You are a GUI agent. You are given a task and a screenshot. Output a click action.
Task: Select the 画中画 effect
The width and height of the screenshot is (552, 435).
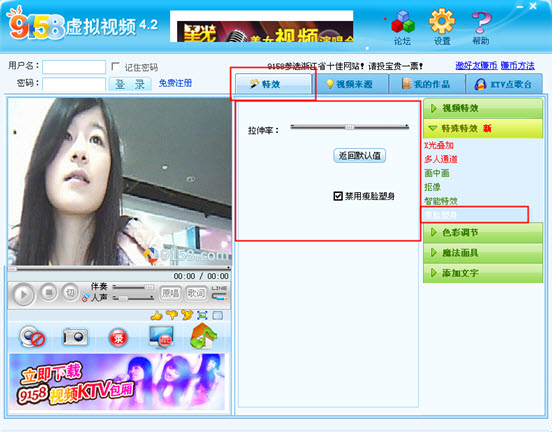tap(437, 173)
